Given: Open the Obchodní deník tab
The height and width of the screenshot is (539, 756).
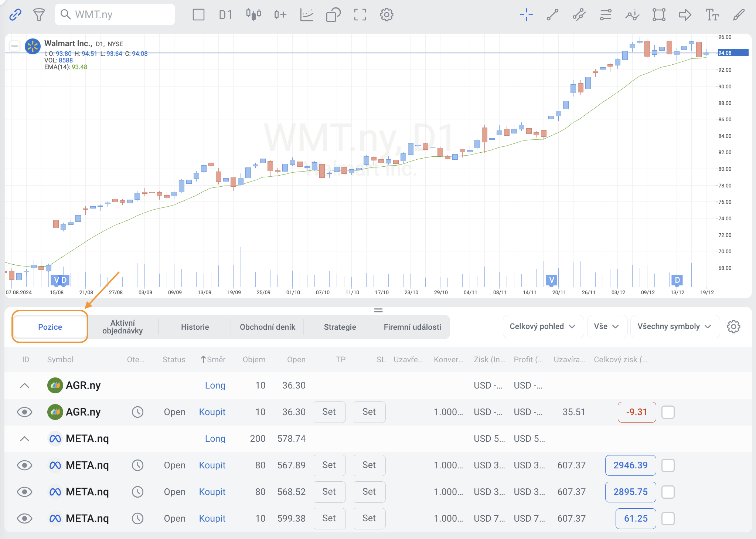Looking at the screenshot, I should 267,327.
